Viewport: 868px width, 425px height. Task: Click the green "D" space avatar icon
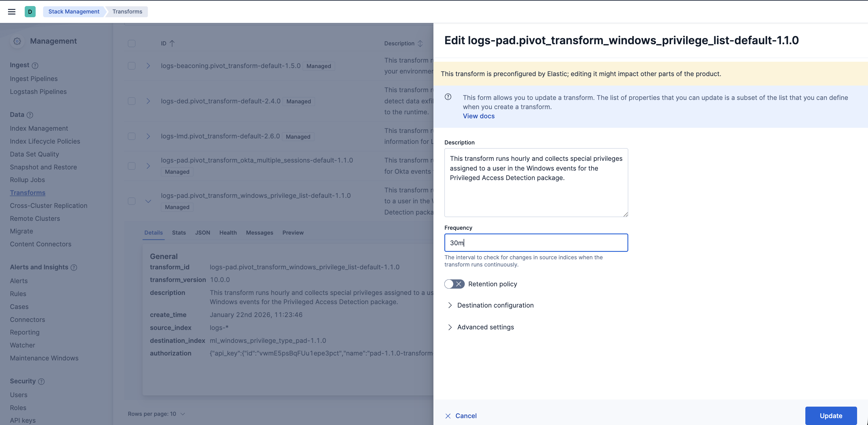click(30, 11)
